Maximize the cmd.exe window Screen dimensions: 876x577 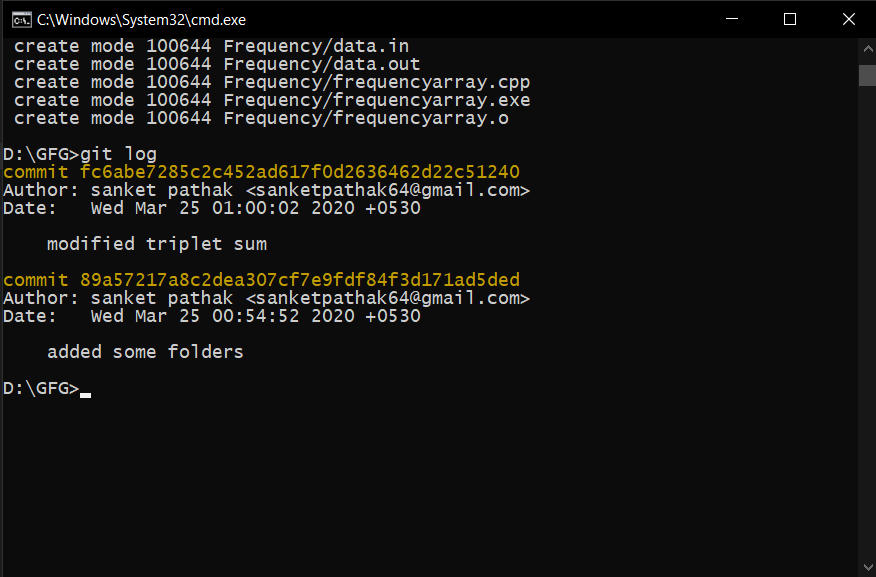point(790,19)
